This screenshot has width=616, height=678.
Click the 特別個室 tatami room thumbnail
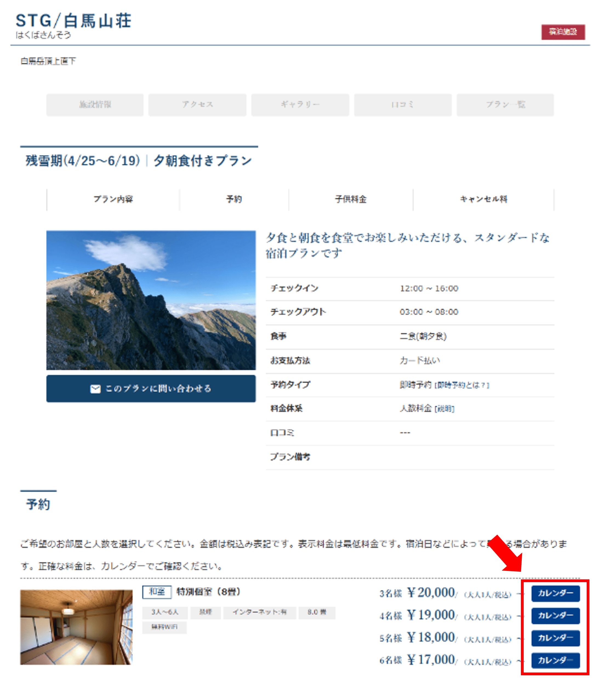[76, 627]
